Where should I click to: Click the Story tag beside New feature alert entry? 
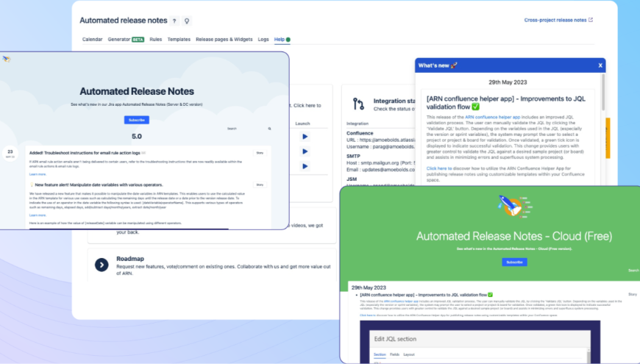pos(260,185)
